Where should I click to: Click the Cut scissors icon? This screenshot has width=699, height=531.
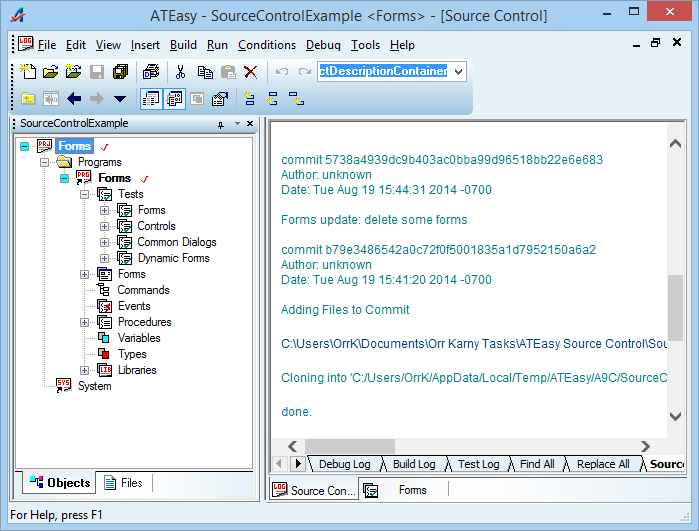tap(180, 71)
